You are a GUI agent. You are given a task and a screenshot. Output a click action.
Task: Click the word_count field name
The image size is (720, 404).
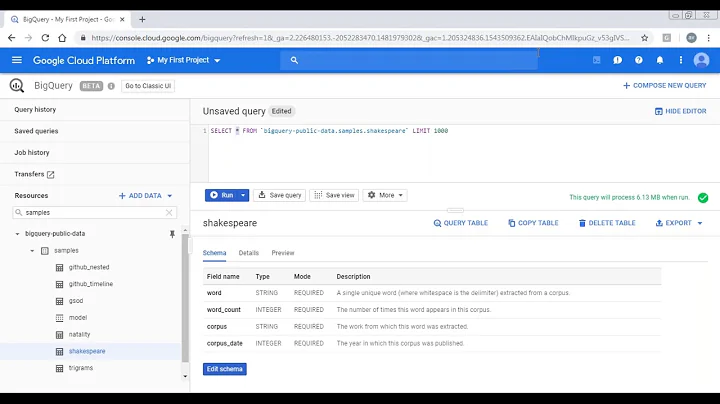[x=224, y=310]
